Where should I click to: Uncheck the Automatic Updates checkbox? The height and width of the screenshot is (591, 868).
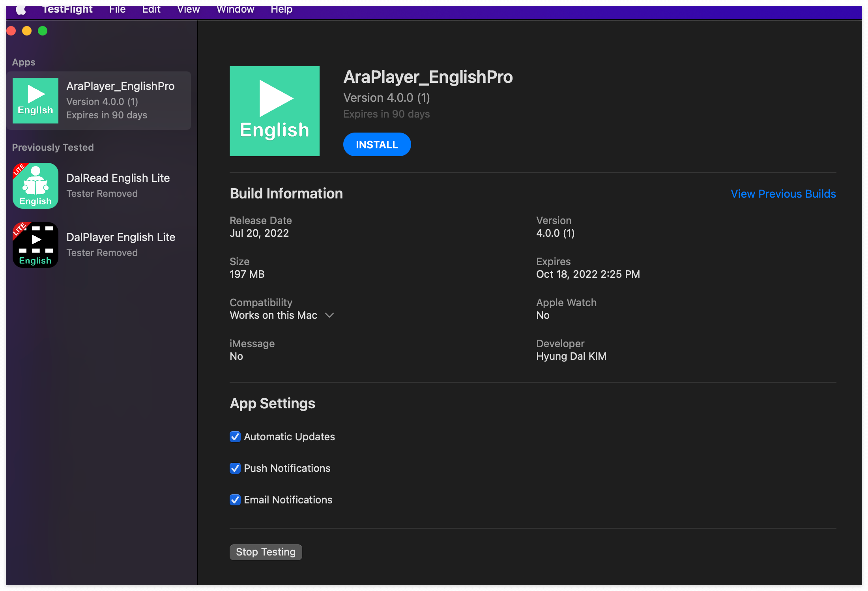pyautogui.click(x=235, y=437)
